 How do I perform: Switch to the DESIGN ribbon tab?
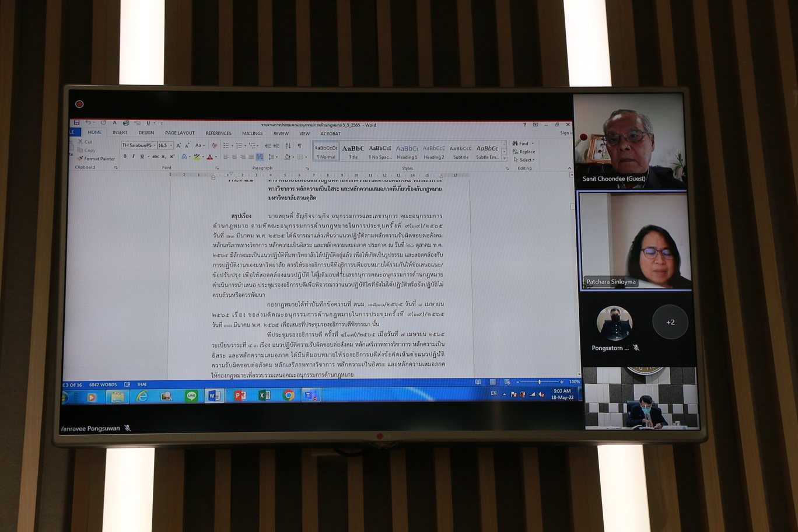146,133
